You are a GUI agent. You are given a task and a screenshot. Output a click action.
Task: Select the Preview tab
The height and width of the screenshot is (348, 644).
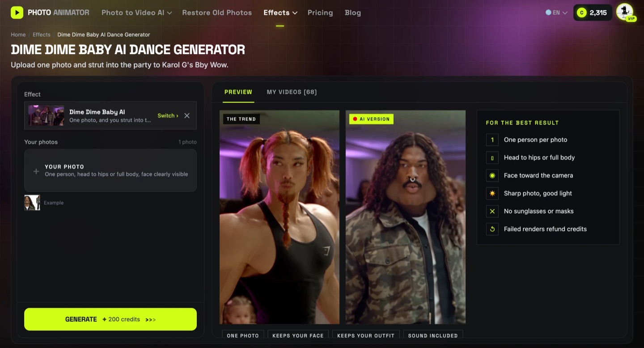point(238,92)
